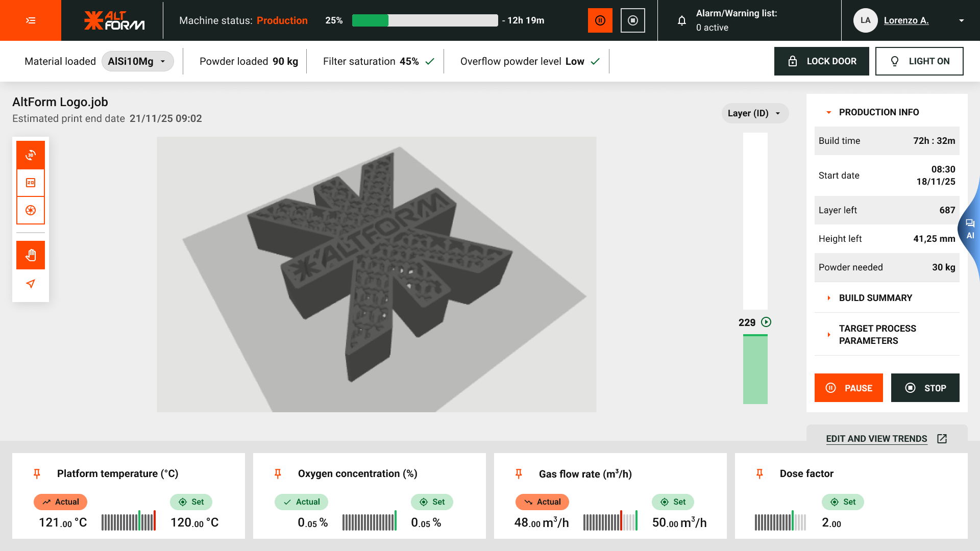
Task: Open the hamburger navigation menu
Action: pyautogui.click(x=31, y=20)
